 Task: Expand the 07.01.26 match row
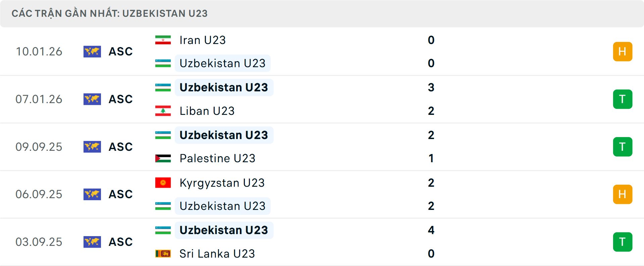point(322,99)
